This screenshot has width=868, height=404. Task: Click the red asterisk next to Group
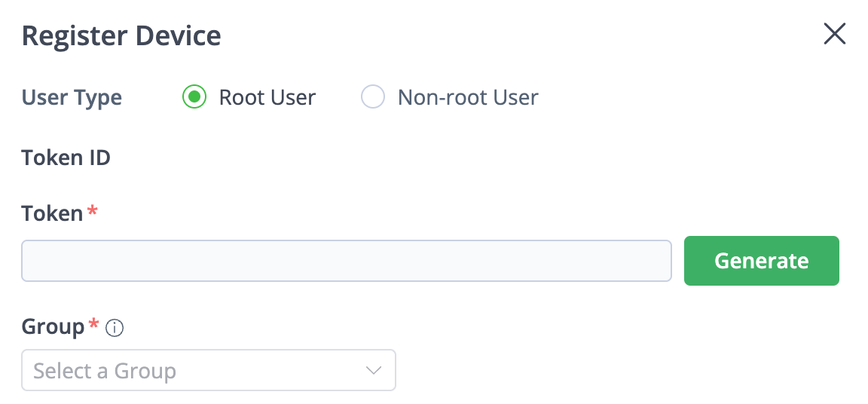pyautogui.click(x=94, y=325)
